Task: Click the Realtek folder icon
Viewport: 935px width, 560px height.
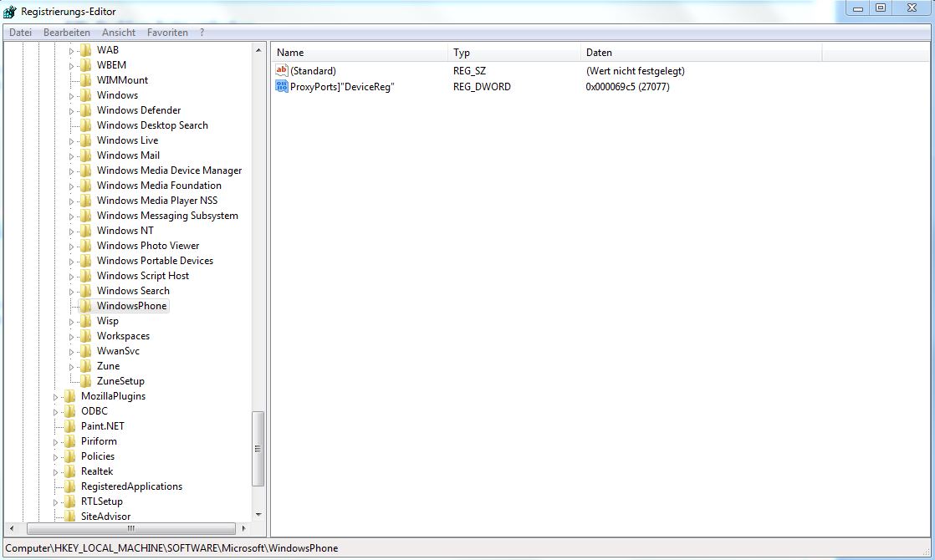Action: [x=69, y=471]
